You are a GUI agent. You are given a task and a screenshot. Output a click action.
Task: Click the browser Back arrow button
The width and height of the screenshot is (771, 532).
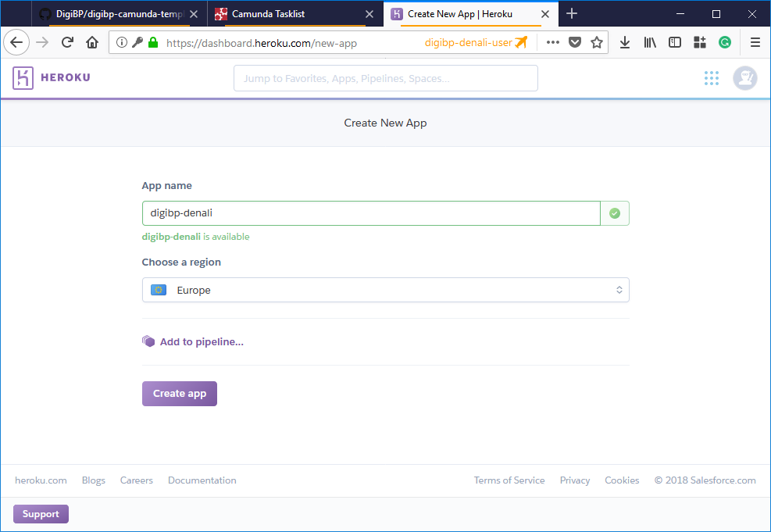click(x=16, y=43)
